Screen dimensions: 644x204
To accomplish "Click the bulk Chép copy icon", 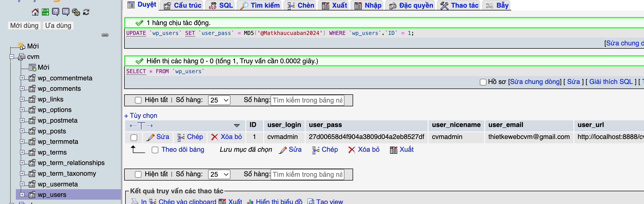I will (x=316, y=150).
